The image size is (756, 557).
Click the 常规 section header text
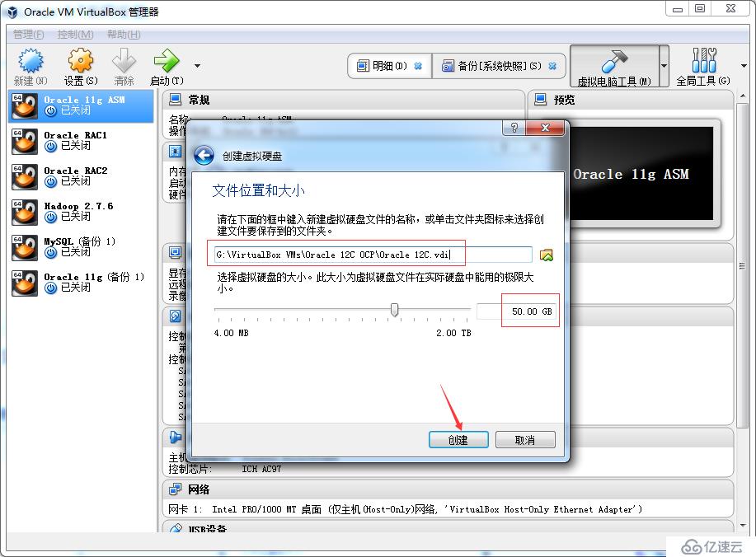click(199, 100)
